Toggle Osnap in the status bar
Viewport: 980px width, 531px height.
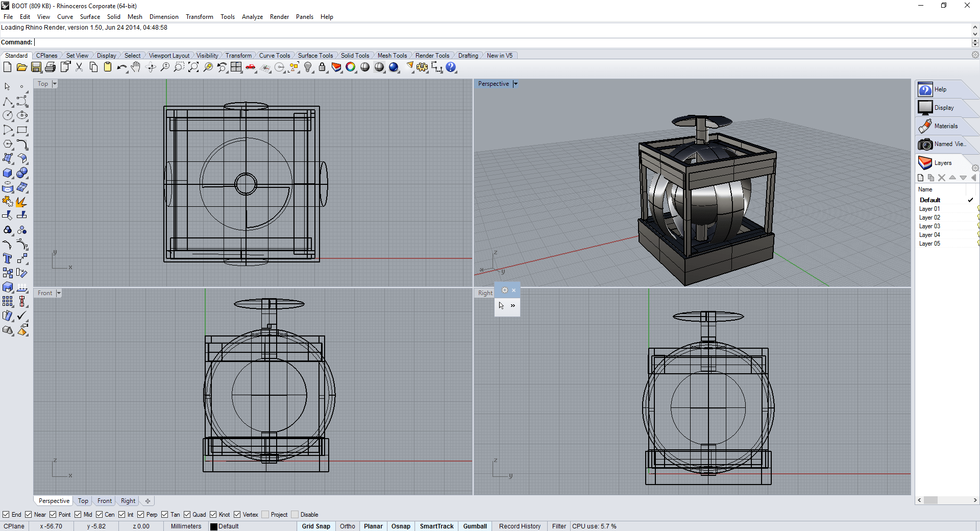click(x=401, y=526)
